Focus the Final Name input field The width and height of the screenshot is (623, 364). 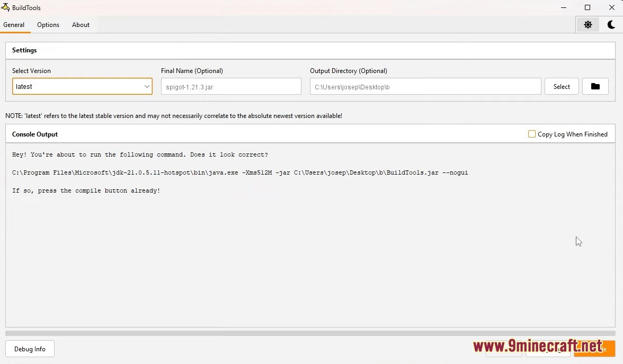[x=231, y=87]
